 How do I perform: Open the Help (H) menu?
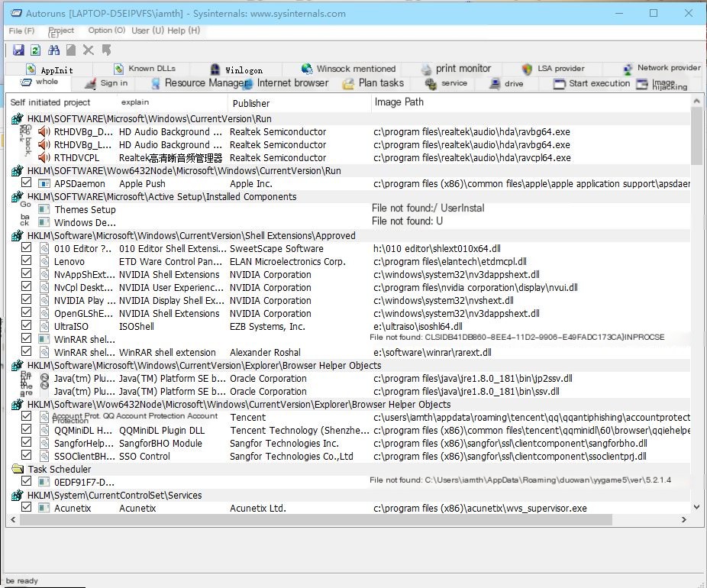[x=183, y=31]
